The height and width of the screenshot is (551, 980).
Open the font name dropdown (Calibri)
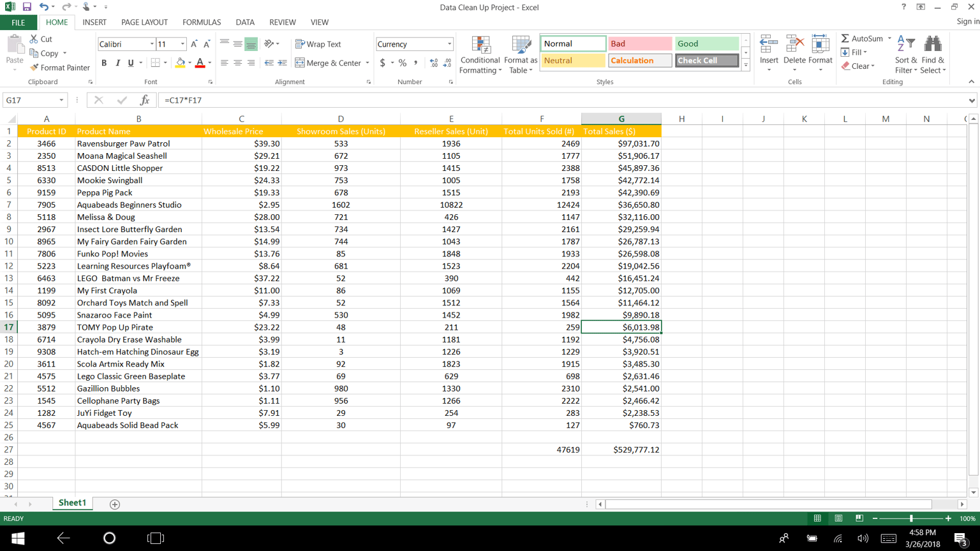tap(152, 44)
